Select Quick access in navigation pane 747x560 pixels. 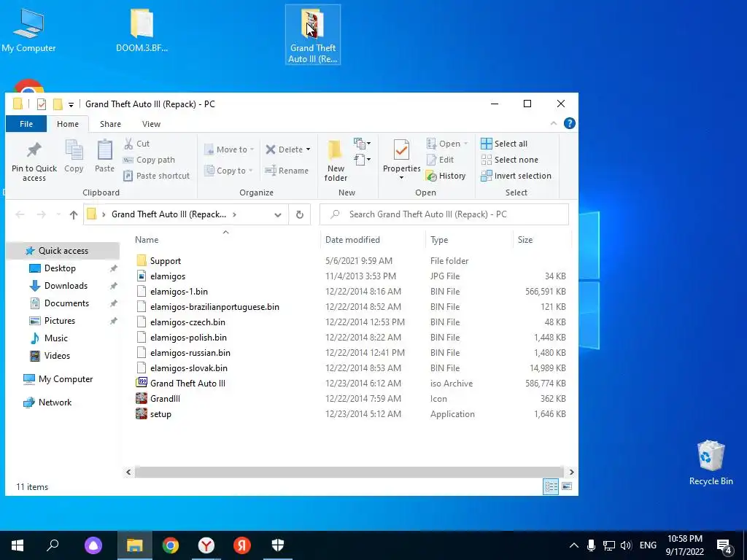tap(63, 251)
